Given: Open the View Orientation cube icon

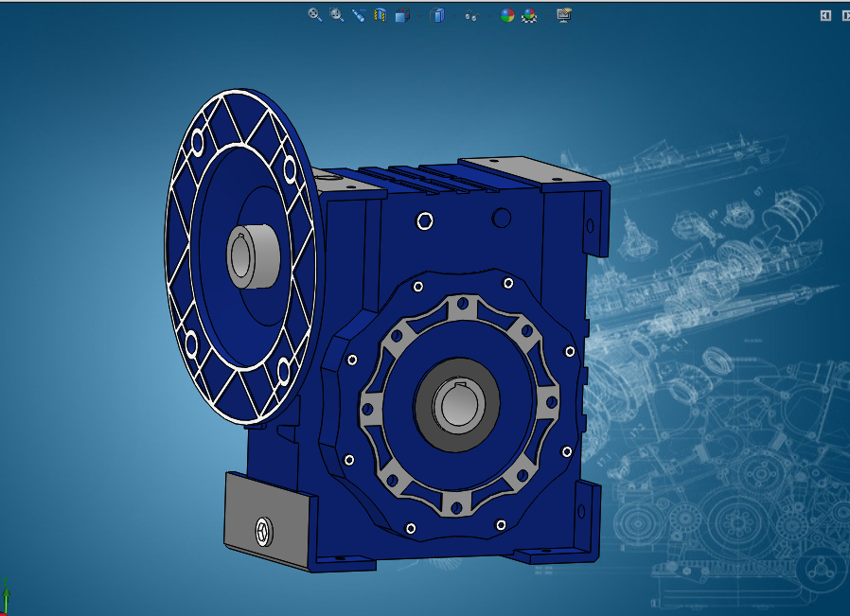Looking at the screenshot, I should [x=401, y=15].
